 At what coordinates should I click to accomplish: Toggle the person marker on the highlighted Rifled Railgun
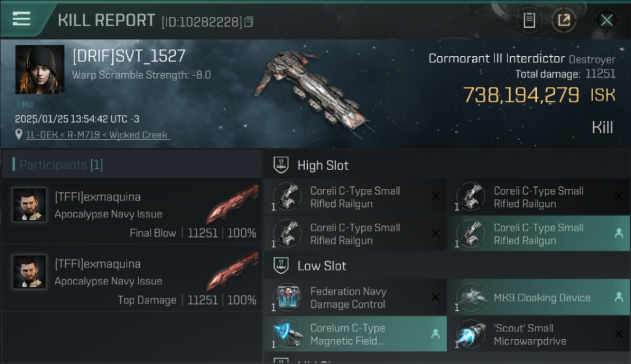pyautogui.click(x=619, y=233)
